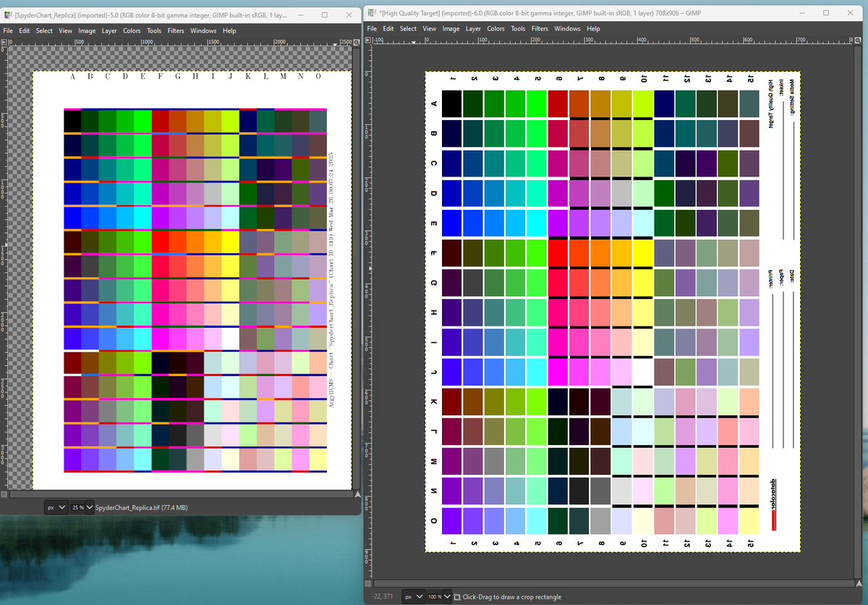Screen dimensions: 868x605
Task: Toggle Quick Mask in SpyderChart_Replica window
Action: [x=4, y=495]
